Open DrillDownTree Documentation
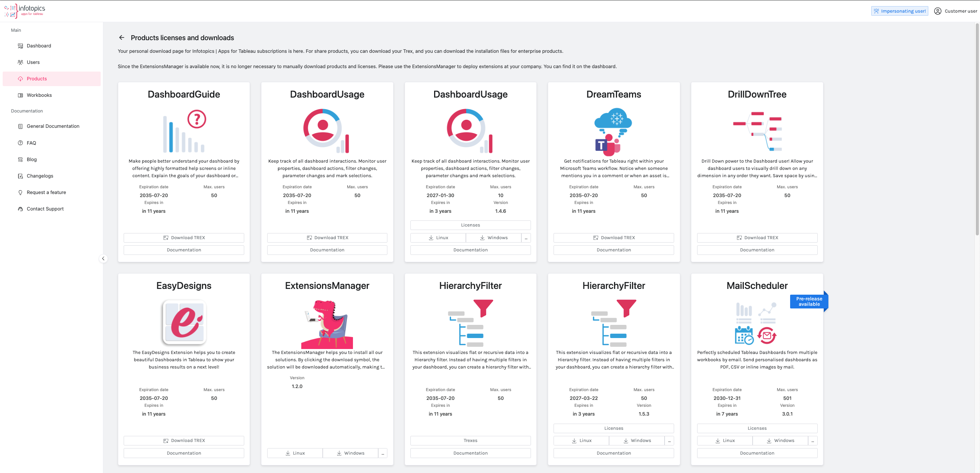 (x=757, y=250)
